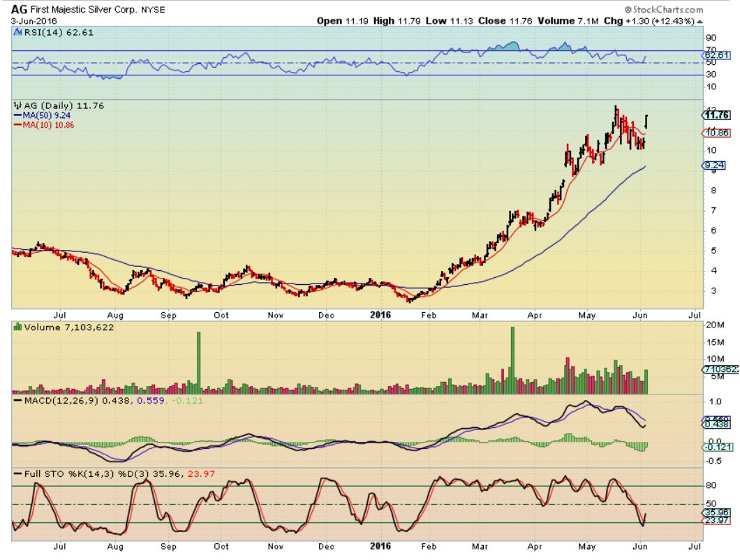Click the latest June price candle
The width and height of the screenshot is (740, 560).
click(646, 121)
